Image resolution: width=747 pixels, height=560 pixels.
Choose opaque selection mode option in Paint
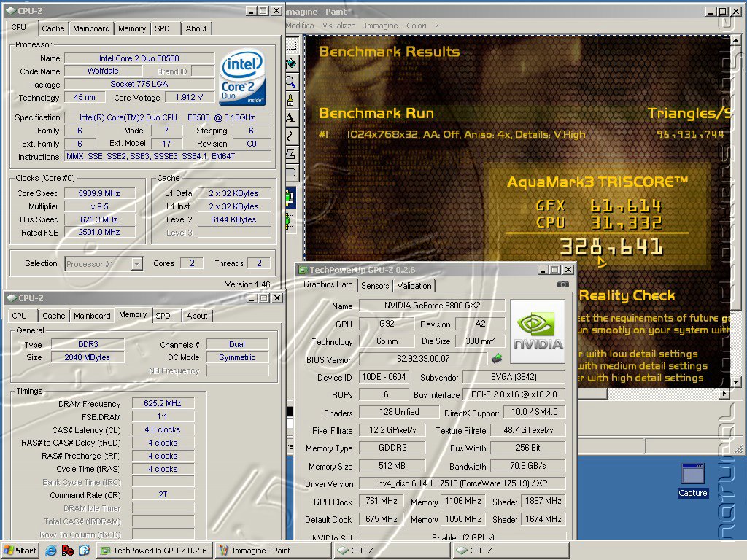tap(290, 197)
